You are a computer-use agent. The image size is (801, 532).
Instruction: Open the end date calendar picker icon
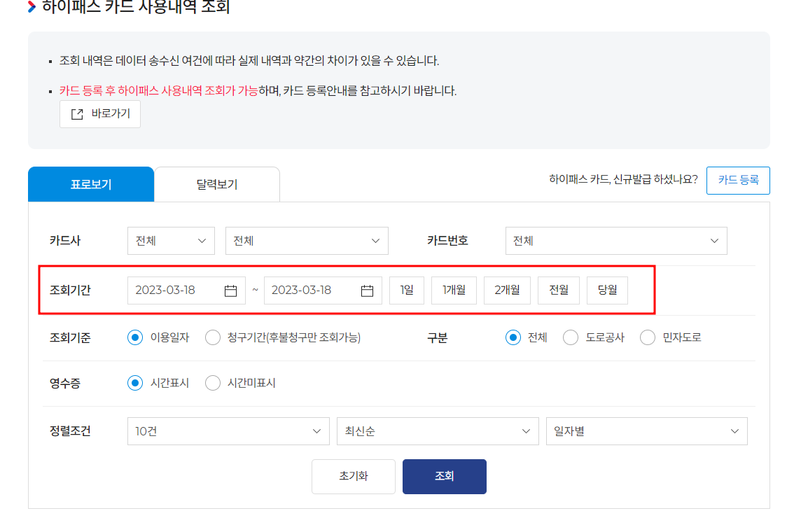368,290
